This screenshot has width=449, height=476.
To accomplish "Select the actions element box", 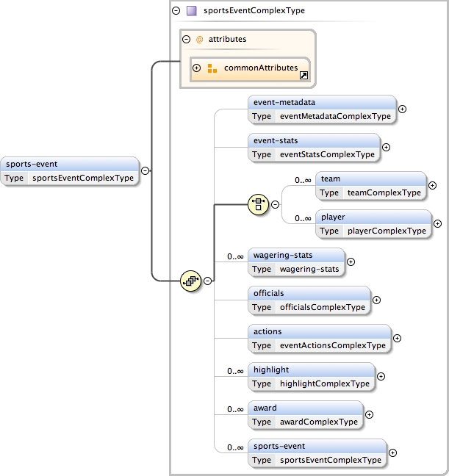I will click(319, 338).
